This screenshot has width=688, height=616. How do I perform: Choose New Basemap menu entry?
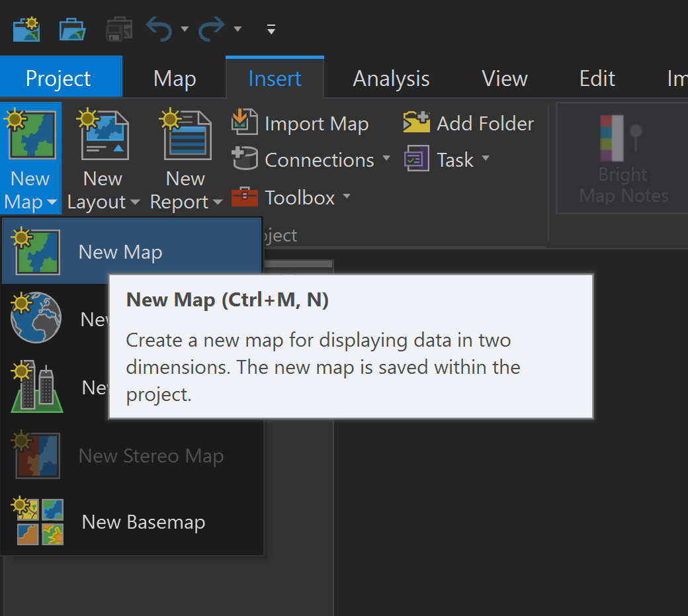(143, 522)
